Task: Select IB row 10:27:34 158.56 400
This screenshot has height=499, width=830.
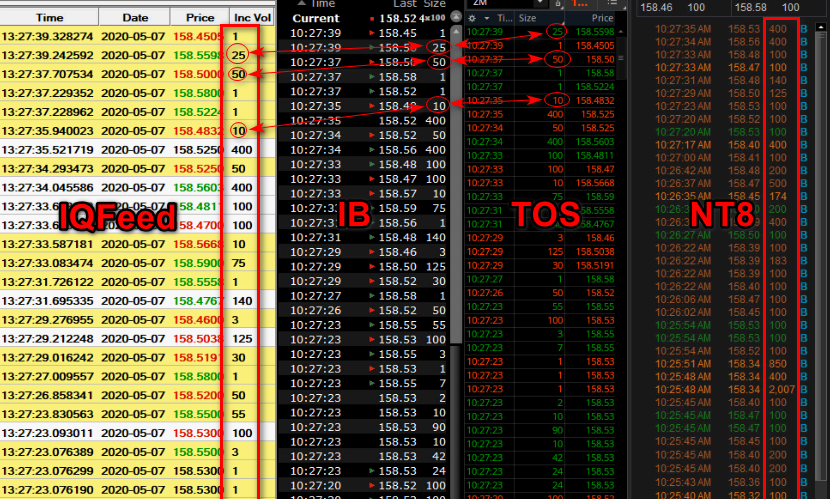Action: (x=364, y=150)
